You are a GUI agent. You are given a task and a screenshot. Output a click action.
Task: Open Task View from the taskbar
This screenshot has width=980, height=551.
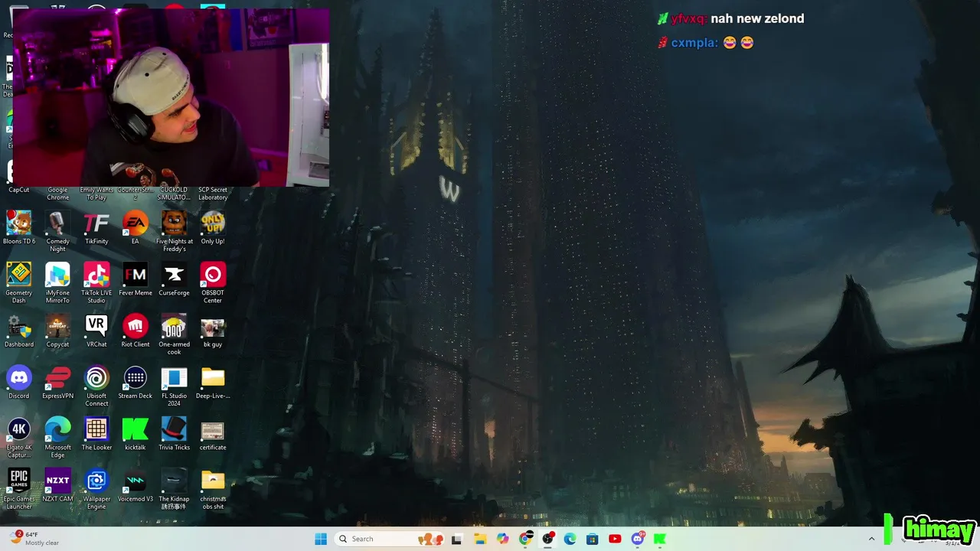(x=456, y=539)
